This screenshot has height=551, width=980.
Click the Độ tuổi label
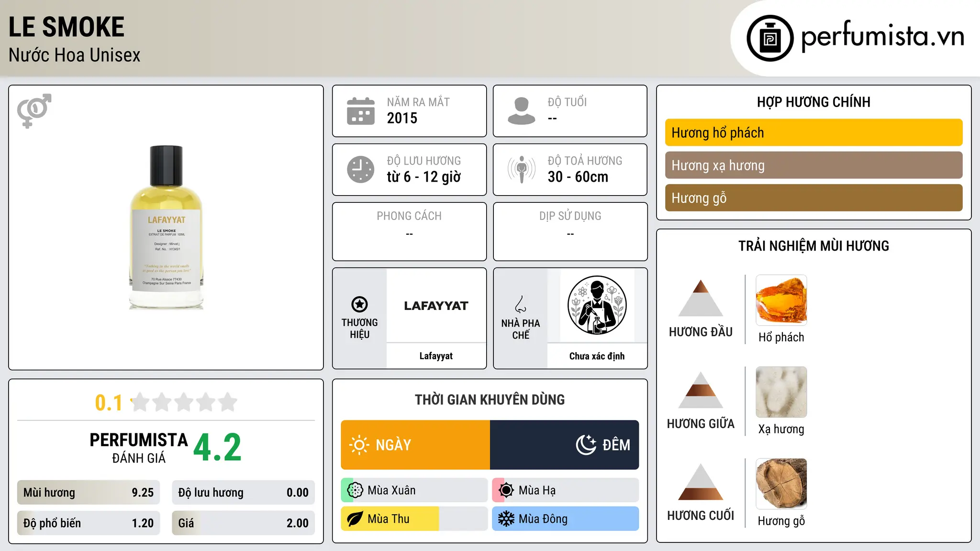567,102
